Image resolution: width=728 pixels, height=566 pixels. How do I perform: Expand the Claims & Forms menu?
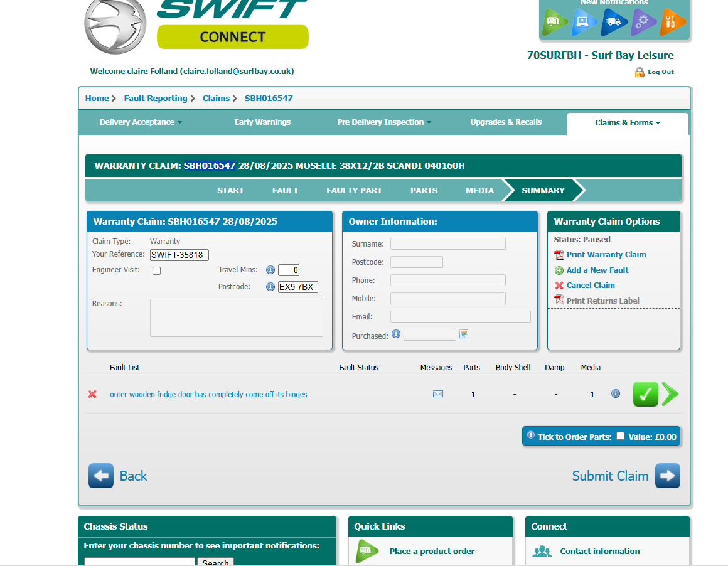[x=627, y=122]
